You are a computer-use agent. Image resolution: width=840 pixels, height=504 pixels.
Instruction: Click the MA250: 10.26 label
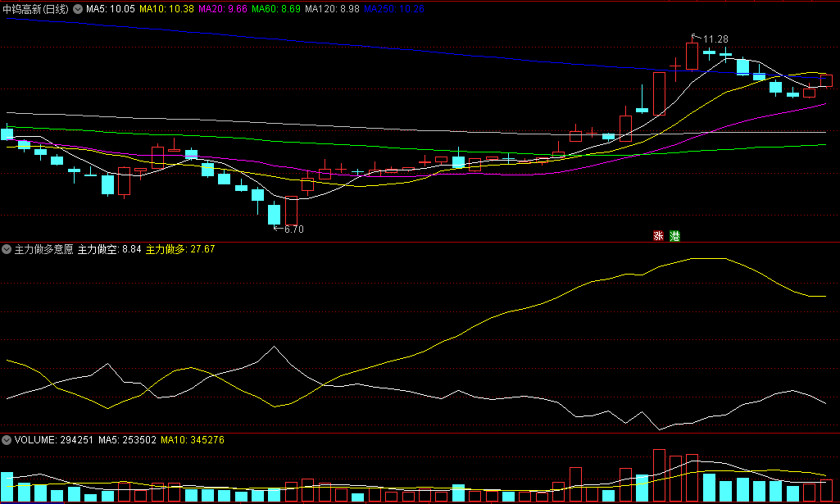click(394, 9)
